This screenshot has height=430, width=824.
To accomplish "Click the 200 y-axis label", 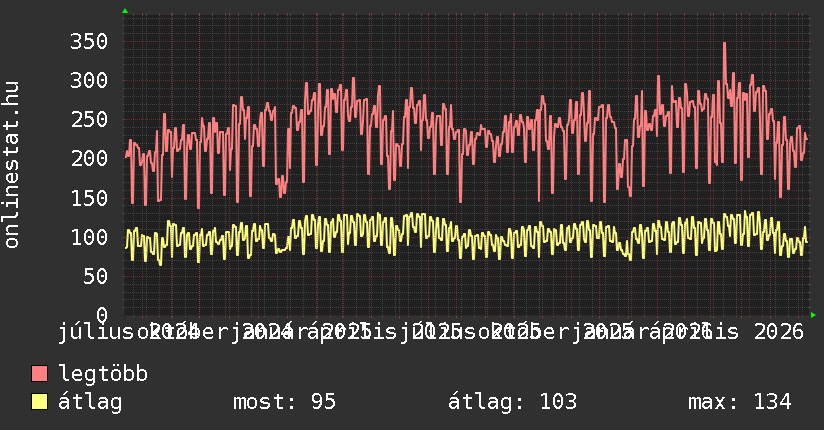I will pos(89,159).
